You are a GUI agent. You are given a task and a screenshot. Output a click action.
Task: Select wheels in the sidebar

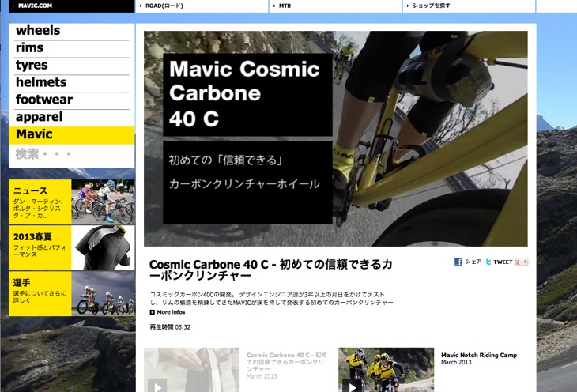click(x=72, y=31)
